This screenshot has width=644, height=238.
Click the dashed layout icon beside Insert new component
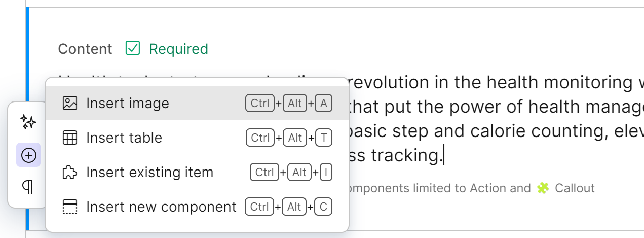click(x=69, y=207)
